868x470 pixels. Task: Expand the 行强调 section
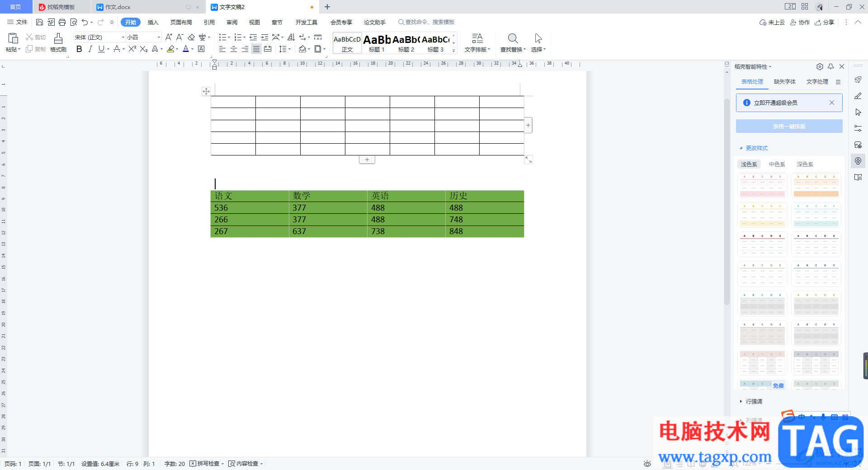pyautogui.click(x=751, y=401)
